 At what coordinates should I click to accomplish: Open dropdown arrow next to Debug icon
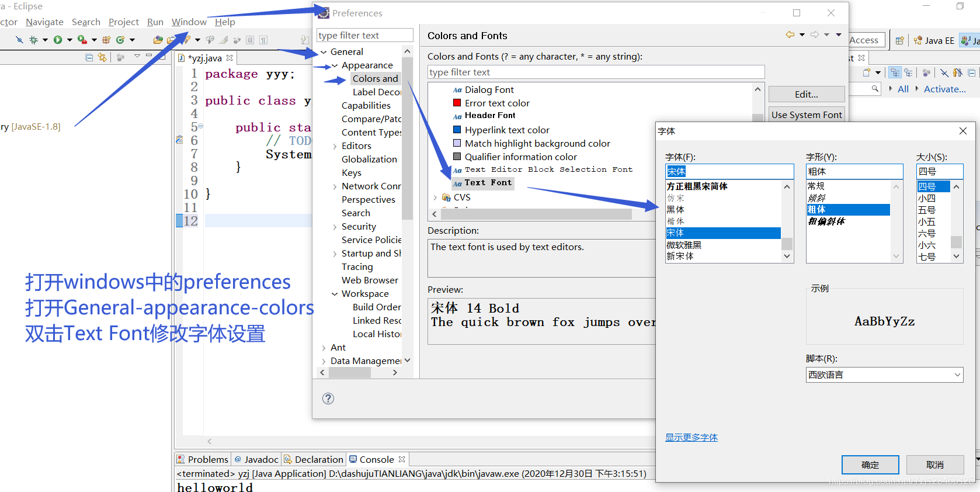tap(45, 40)
